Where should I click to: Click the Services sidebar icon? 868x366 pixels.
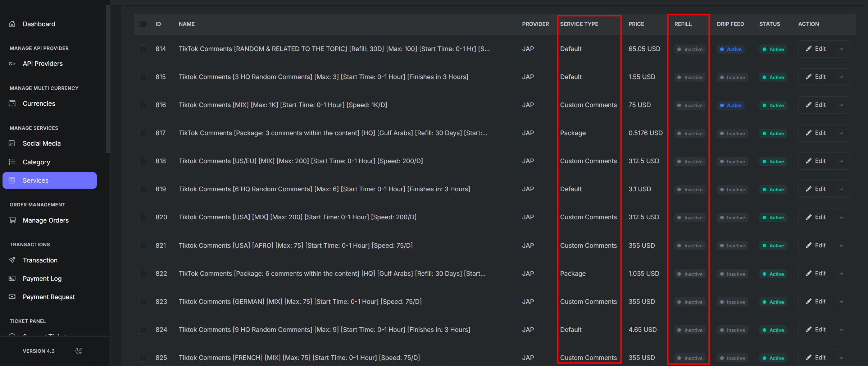click(x=12, y=180)
